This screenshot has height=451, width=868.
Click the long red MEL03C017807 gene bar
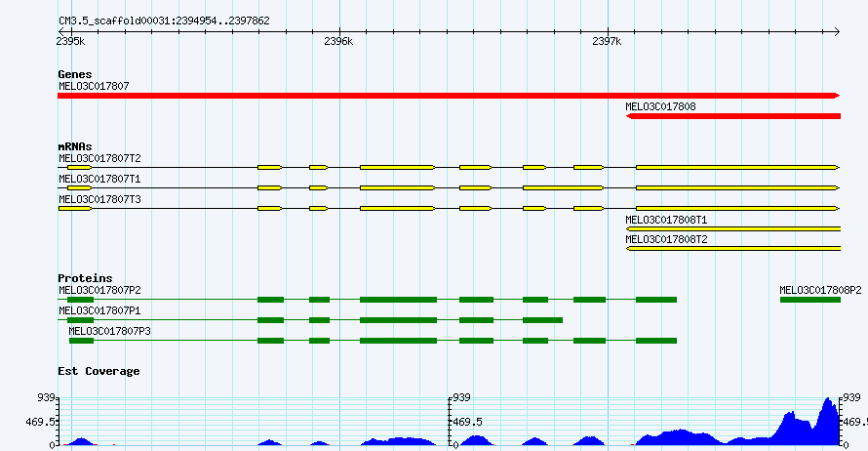(449, 96)
